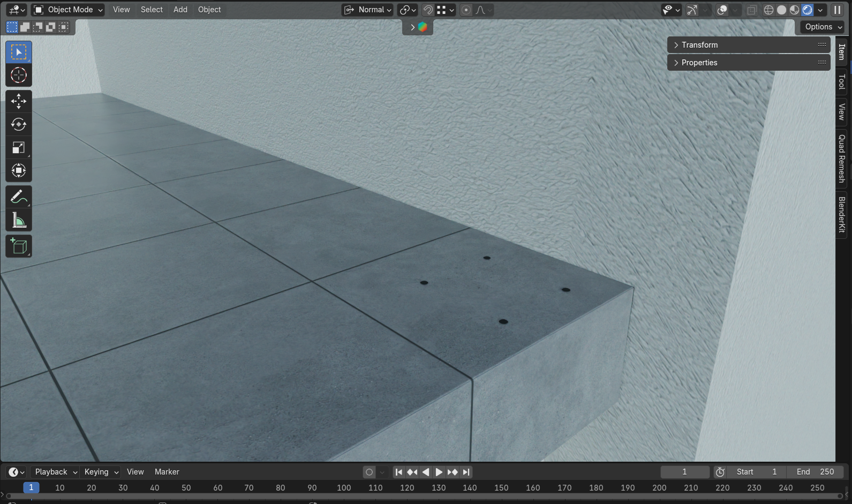The height and width of the screenshot is (504, 852).
Task: Toggle auto keying record button
Action: click(369, 472)
